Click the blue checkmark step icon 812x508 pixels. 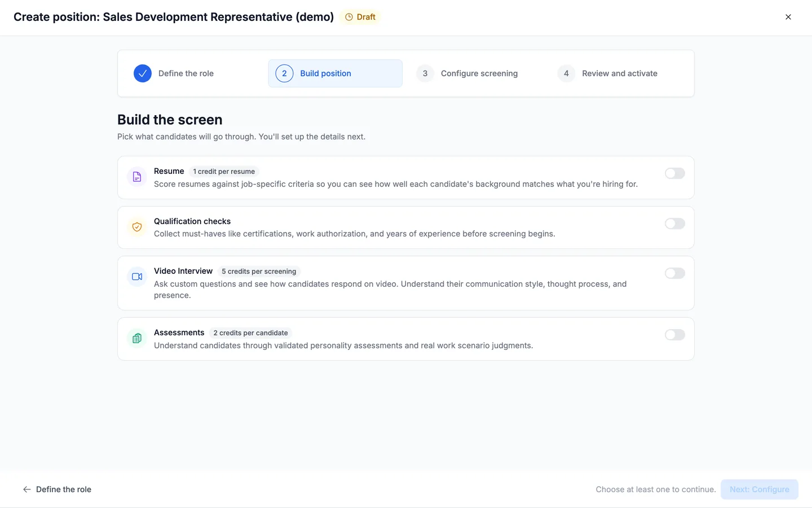tap(143, 73)
